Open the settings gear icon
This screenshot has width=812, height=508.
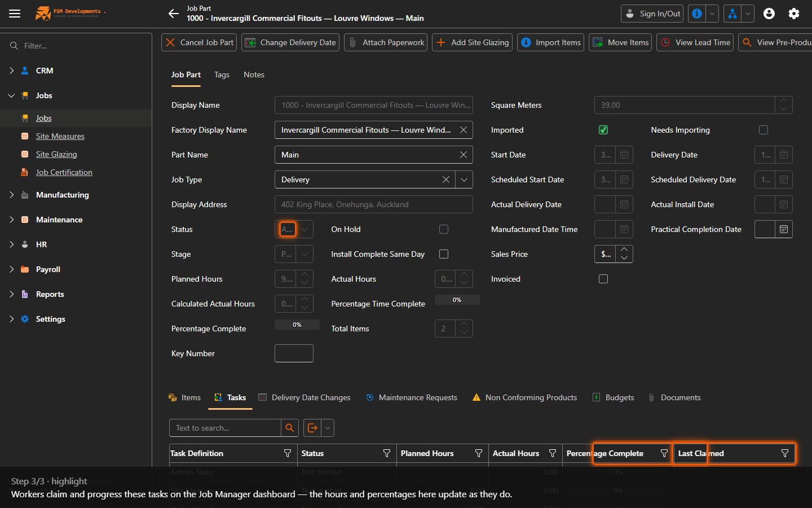[794, 14]
